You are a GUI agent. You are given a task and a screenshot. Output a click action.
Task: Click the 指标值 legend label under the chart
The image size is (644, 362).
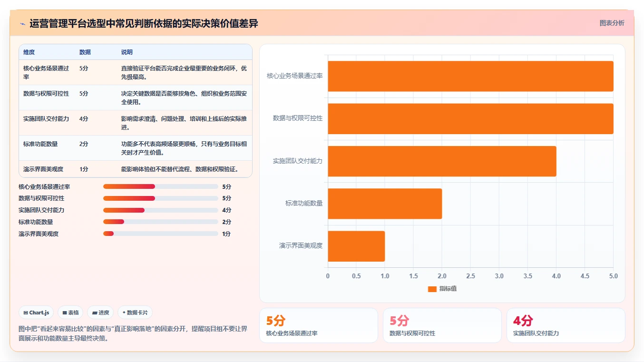(x=448, y=289)
